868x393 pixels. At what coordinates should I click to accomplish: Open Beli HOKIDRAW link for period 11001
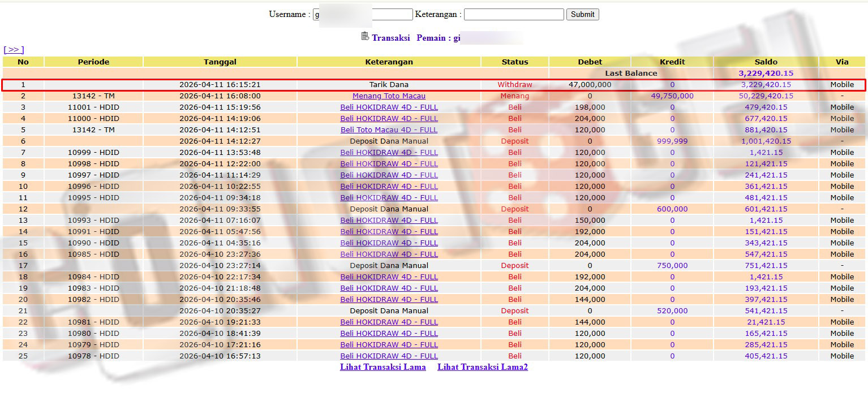pos(389,107)
